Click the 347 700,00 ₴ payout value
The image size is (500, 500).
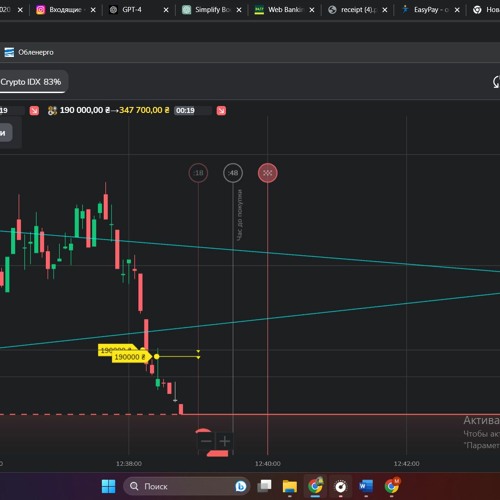tap(144, 110)
